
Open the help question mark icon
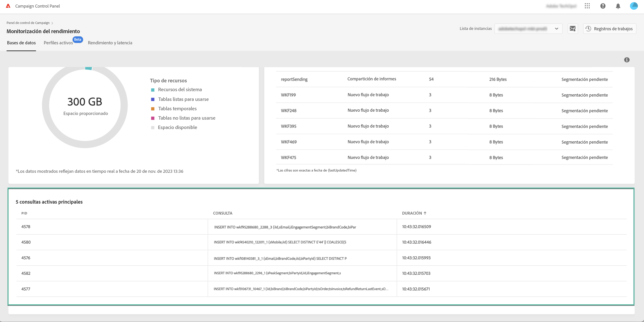point(603,6)
